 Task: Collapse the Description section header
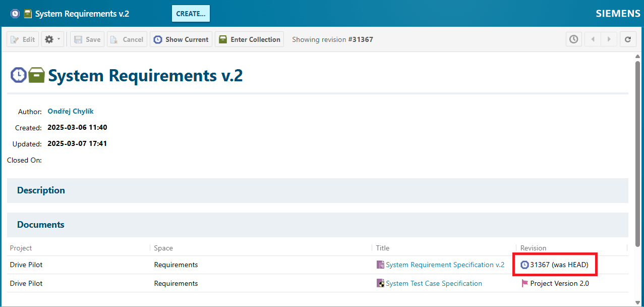[41, 190]
